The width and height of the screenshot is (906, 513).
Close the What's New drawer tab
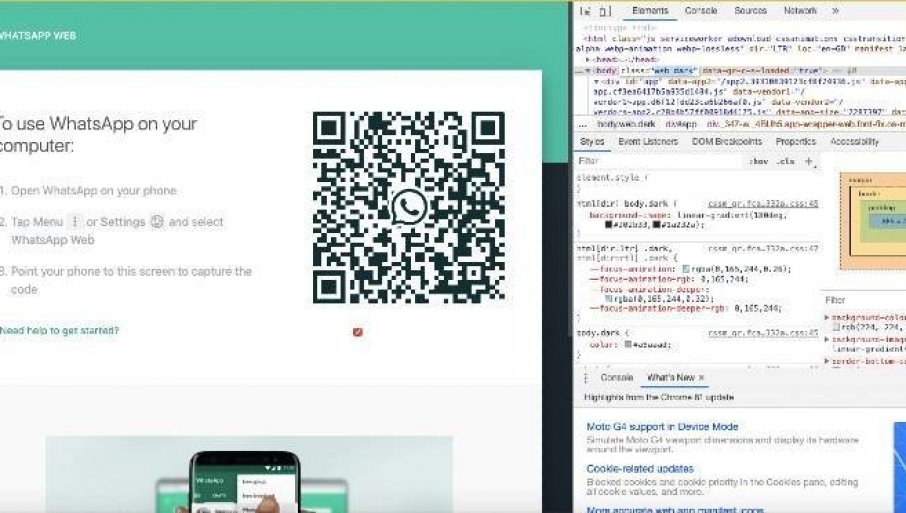click(701, 378)
